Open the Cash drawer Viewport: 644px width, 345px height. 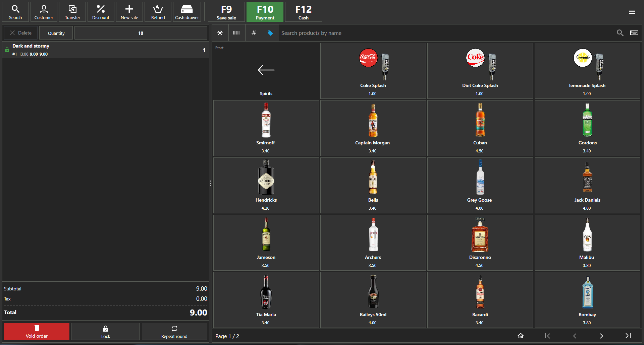[x=187, y=12]
